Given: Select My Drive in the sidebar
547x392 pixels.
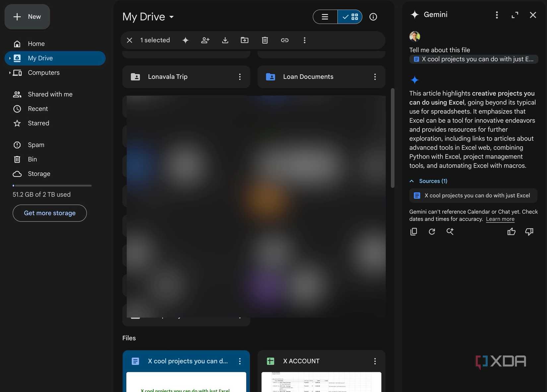Looking at the screenshot, I should [x=55, y=58].
